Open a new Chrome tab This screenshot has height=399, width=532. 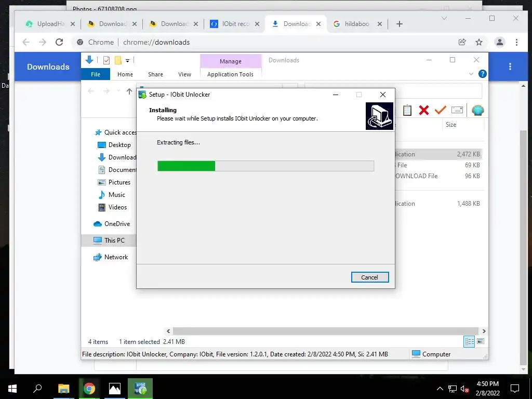point(400,24)
